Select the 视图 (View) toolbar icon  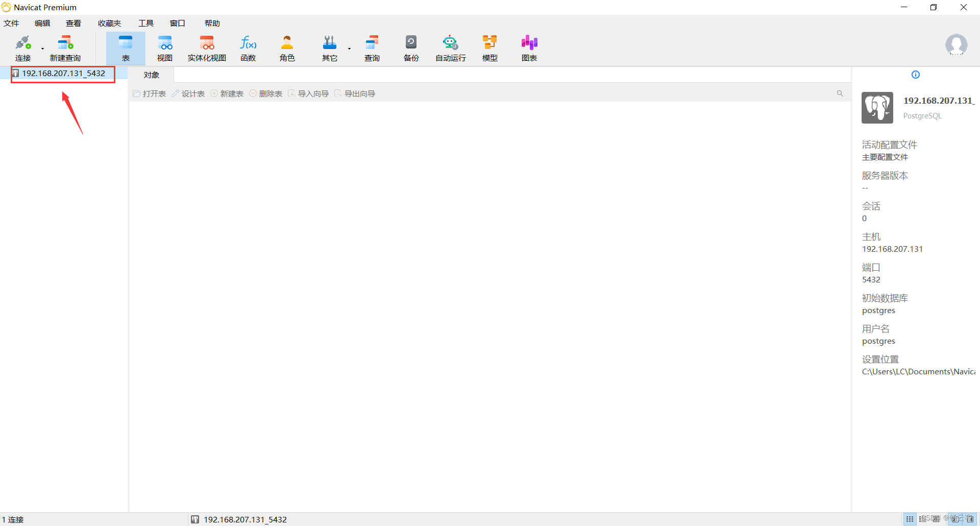pos(165,49)
